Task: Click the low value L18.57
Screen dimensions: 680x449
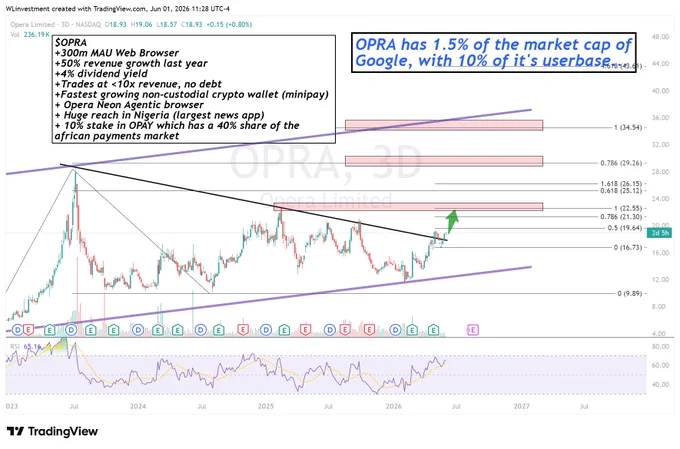Action: (x=167, y=25)
